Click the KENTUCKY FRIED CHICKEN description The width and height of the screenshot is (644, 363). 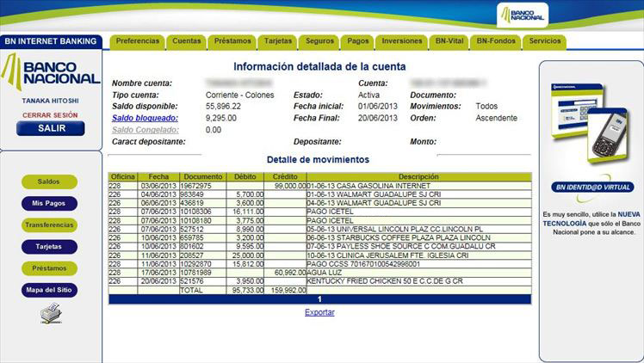(x=385, y=281)
